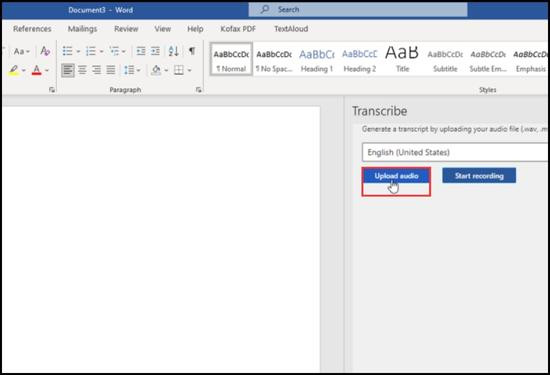Expand the Multilevel List dropdown arrow

click(123, 52)
